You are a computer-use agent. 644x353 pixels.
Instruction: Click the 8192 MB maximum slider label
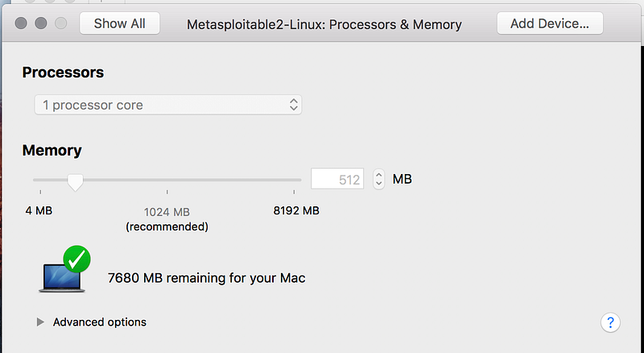(297, 211)
